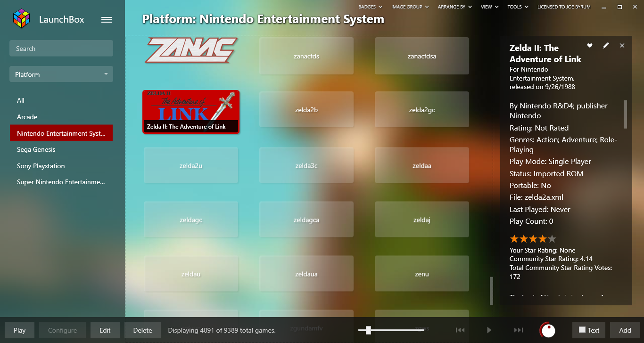644x343 pixels.
Task: Click Displaying 4091 of 9389 total games
Action: [x=222, y=330]
